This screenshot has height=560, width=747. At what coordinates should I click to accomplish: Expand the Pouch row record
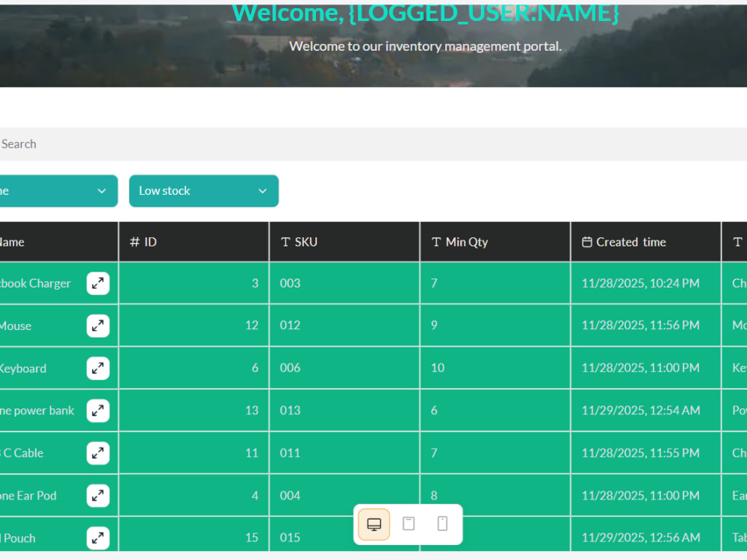[x=98, y=538]
